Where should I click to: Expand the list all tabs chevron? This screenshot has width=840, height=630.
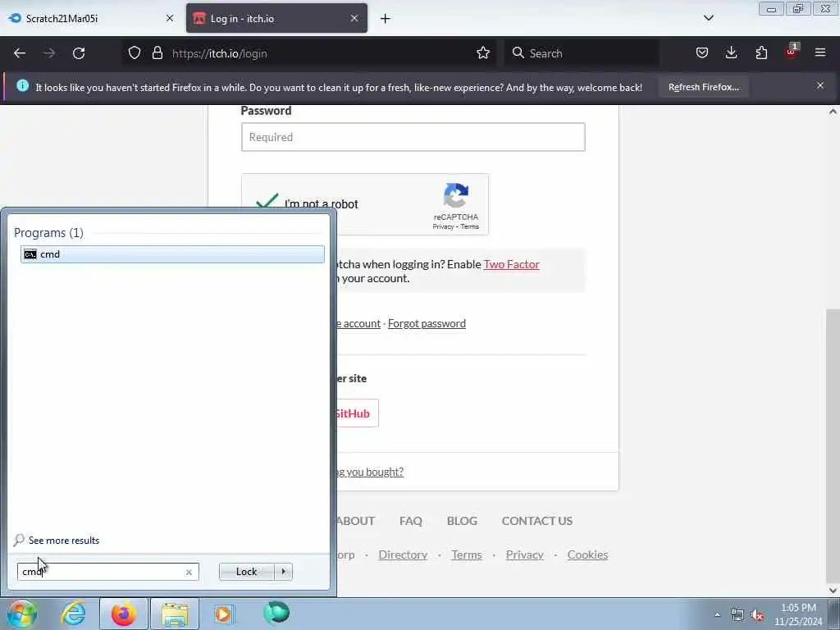click(x=708, y=18)
